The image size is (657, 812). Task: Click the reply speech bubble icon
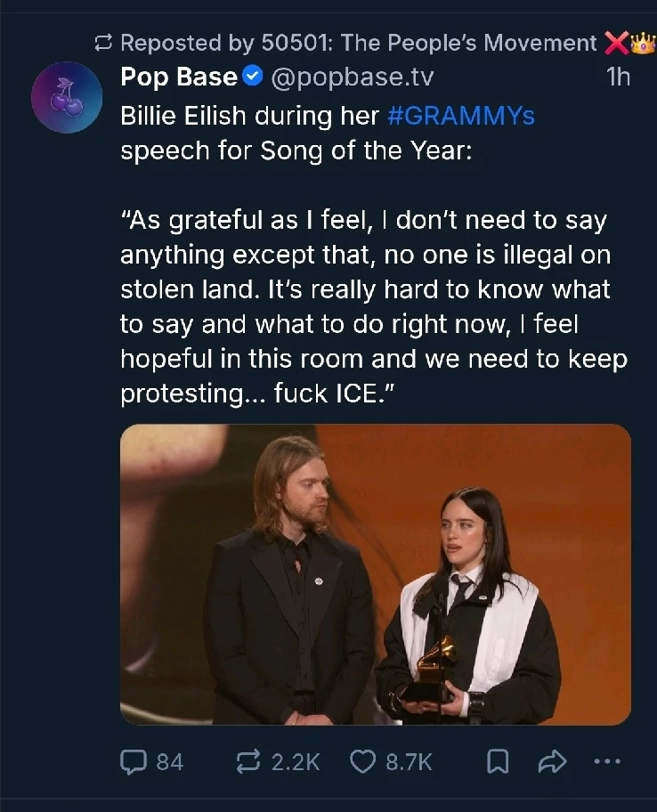[x=134, y=762]
